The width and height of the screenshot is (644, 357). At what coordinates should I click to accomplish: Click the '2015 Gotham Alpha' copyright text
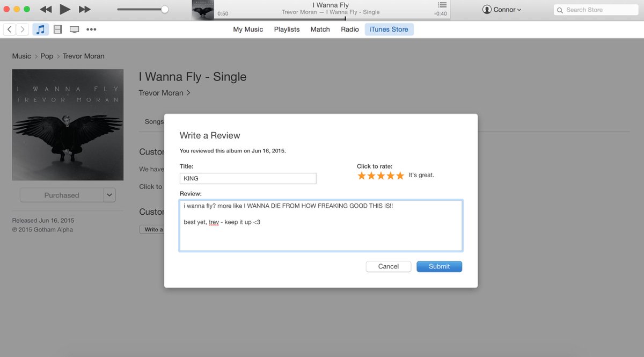coord(42,230)
